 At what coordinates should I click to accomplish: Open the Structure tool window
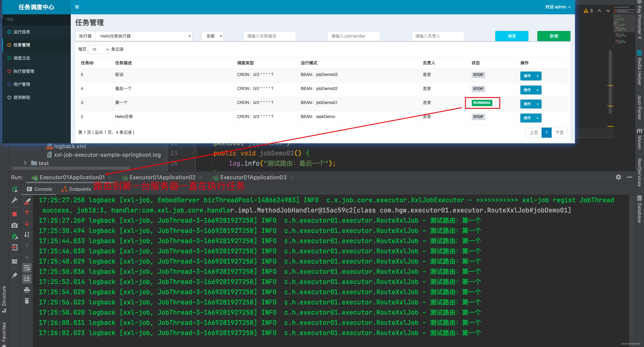pyautogui.click(x=4, y=299)
